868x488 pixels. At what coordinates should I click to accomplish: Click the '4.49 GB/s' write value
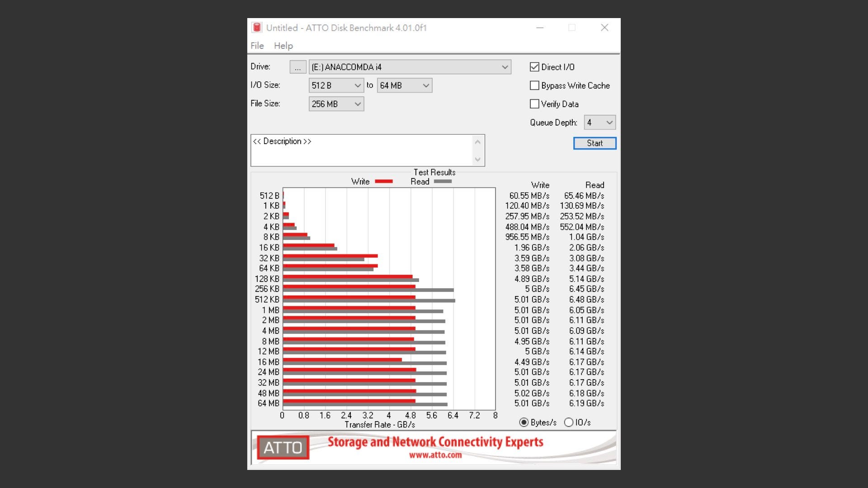point(532,362)
